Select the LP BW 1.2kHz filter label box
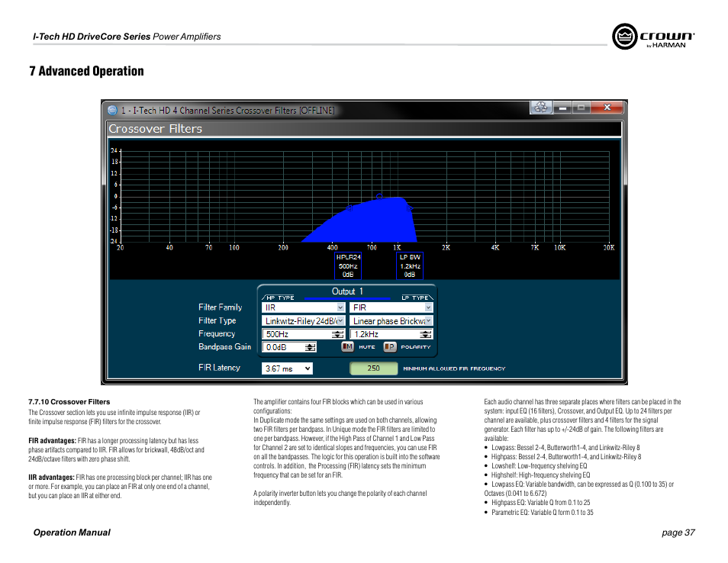 coord(410,266)
